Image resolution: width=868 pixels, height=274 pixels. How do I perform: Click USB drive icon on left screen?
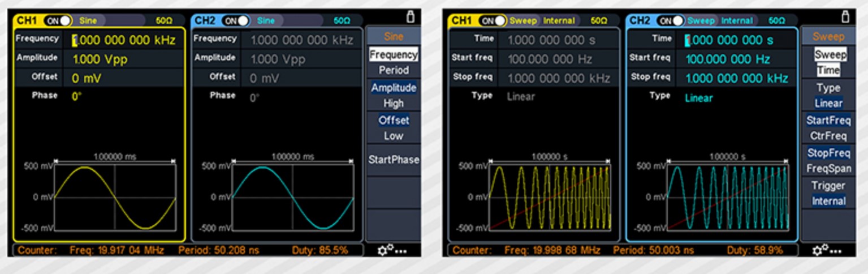pyautogui.click(x=411, y=17)
